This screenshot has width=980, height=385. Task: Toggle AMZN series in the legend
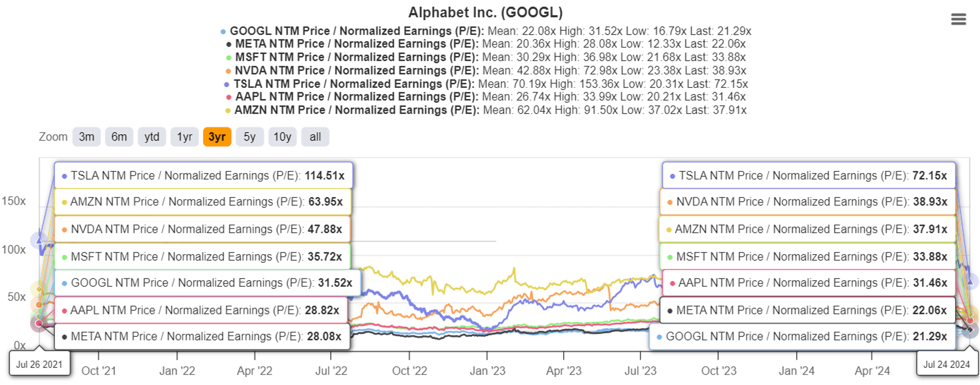[356, 110]
